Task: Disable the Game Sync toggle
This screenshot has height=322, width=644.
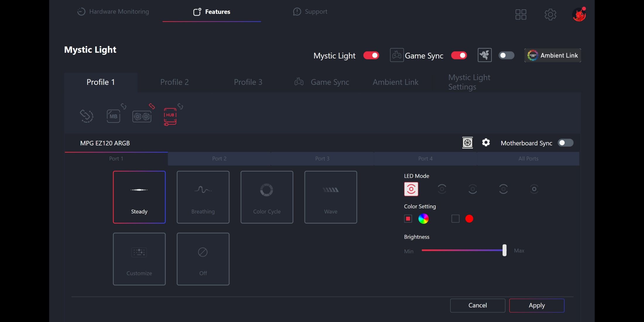Action: pyautogui.click(x=459, y=55)
